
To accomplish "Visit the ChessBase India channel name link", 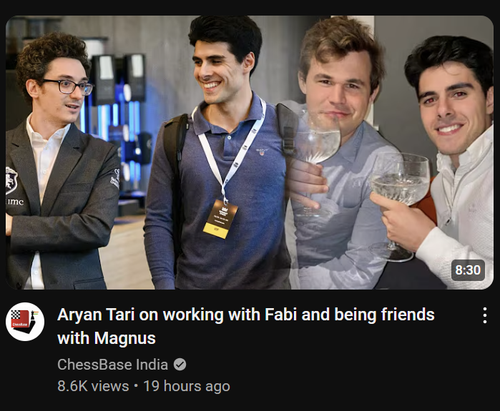I will 112,364.
